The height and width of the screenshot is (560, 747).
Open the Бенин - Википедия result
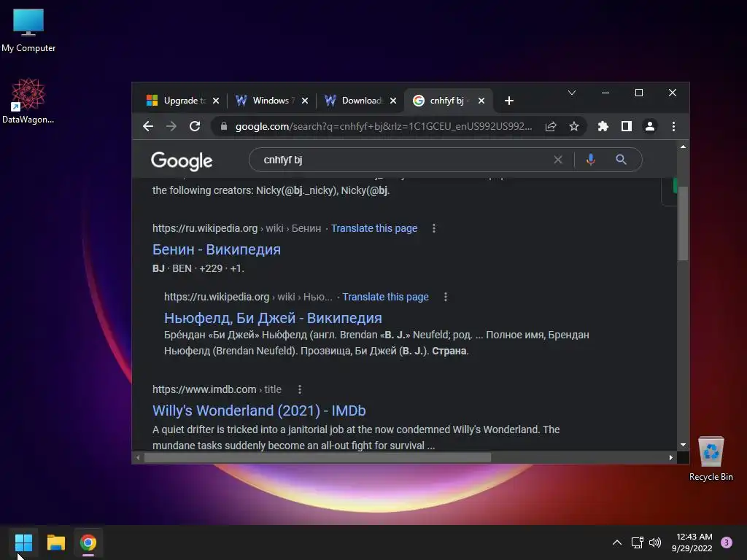point(216,249)
